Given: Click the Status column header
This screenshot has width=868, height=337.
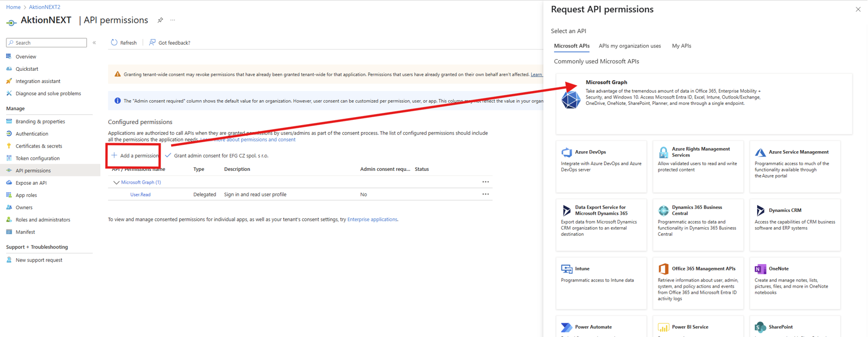Looking at the screenshot, I should (x=422, y=169).
